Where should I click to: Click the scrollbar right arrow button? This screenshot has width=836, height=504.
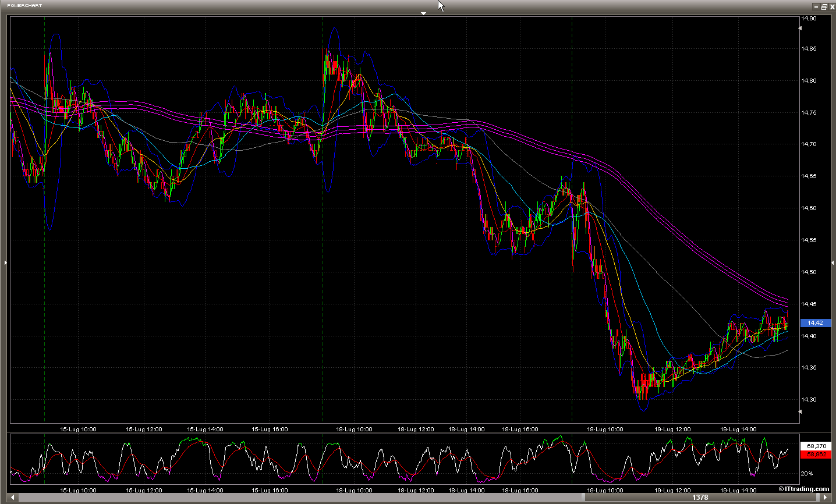[x=824, y=498]
